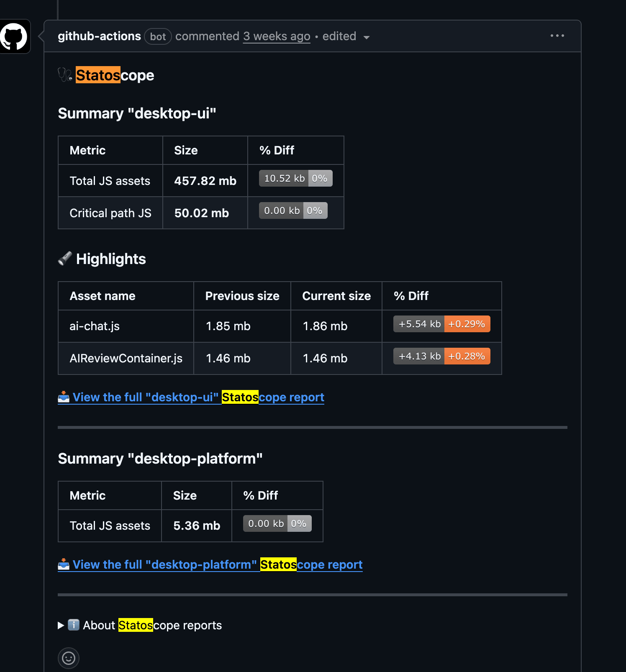Click the 10.52 kb 0% diff badge
The width and height of the screenshot is (626, 672).
(x=296, y=178)
